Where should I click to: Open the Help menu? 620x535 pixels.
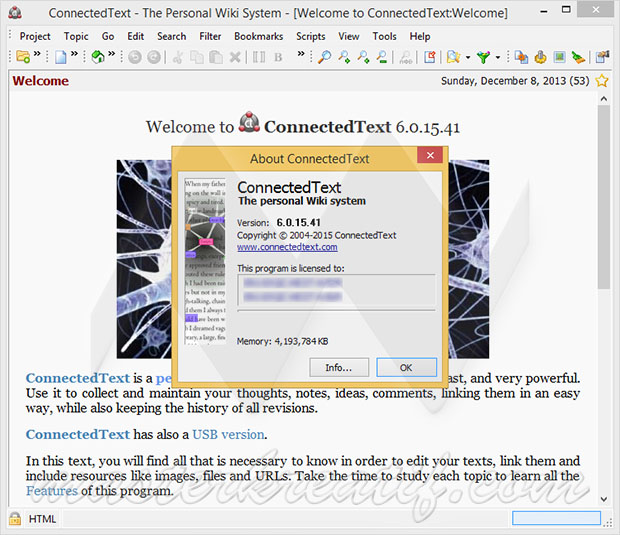click(x=420, y=36)
